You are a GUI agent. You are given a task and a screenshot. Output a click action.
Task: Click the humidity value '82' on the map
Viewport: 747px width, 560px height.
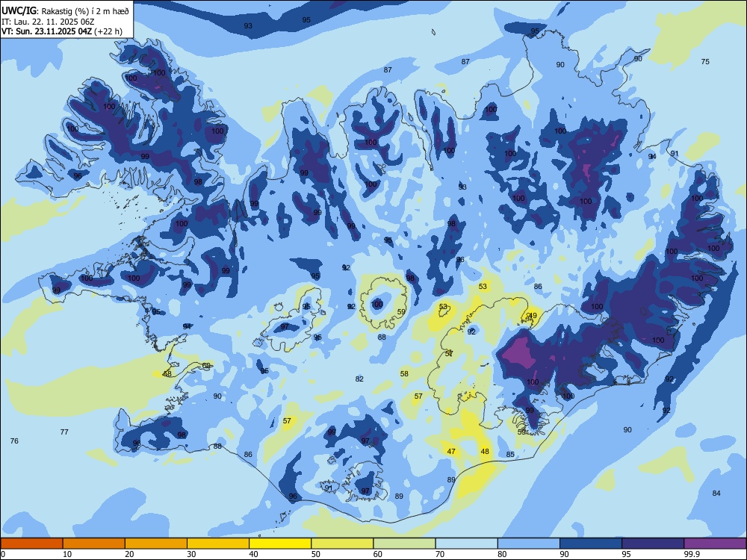tap(359, 379)
